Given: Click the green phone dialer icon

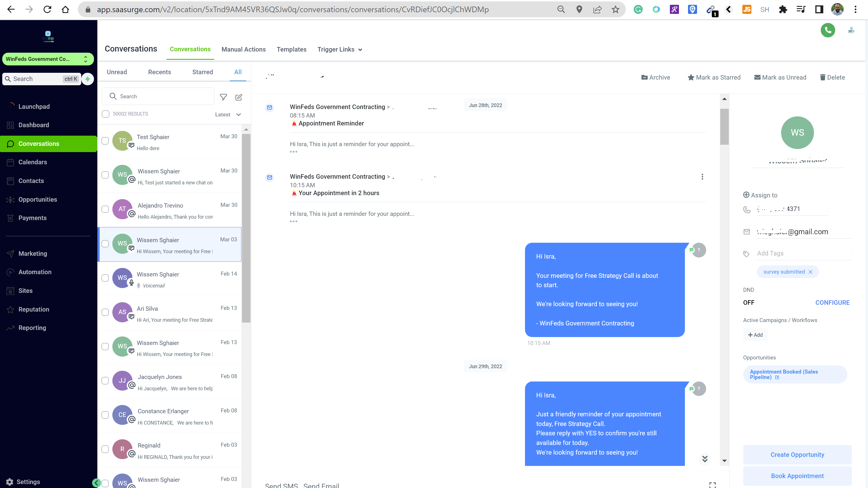Looking at the screenshot, I should point(828,30).
